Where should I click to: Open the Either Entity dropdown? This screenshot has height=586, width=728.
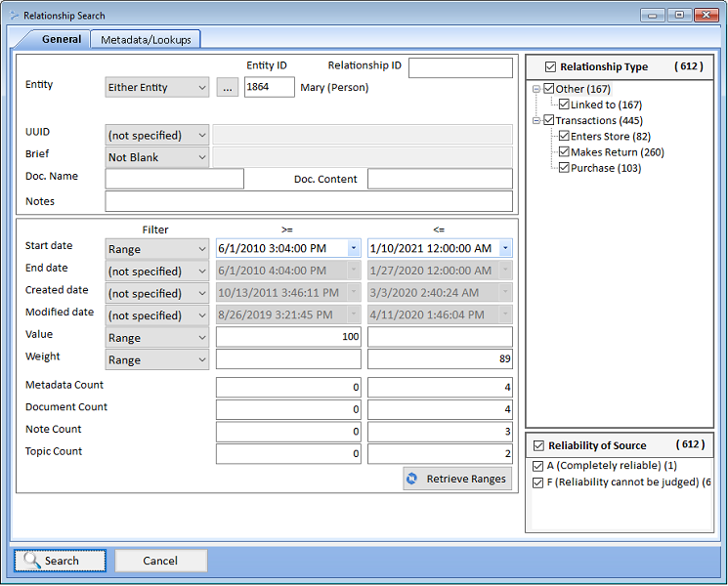click(x=157, y=87)
